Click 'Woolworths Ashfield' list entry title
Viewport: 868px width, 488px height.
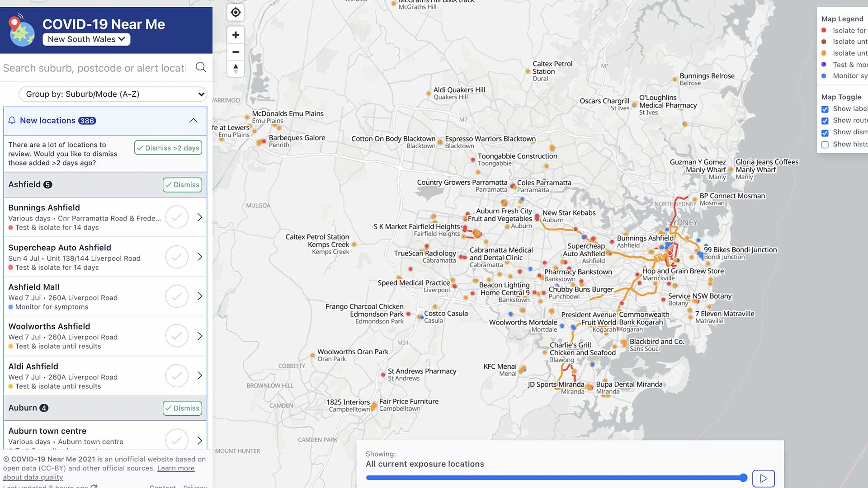pos(49,326)
